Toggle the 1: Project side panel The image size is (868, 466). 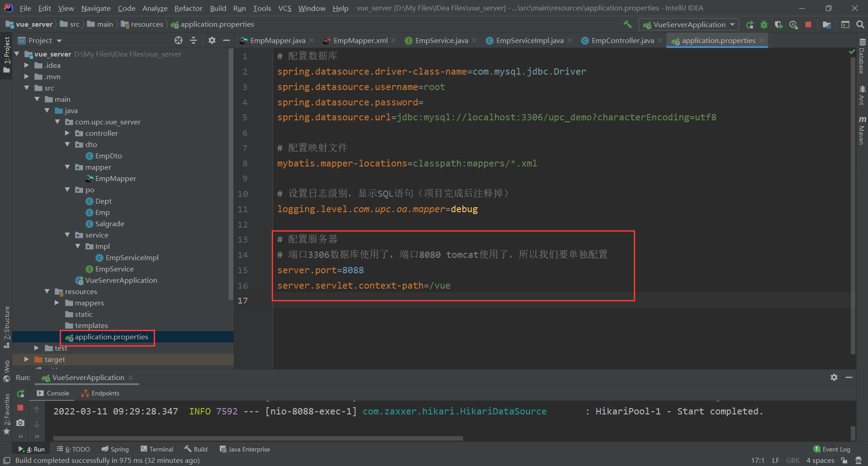point(6,55)
